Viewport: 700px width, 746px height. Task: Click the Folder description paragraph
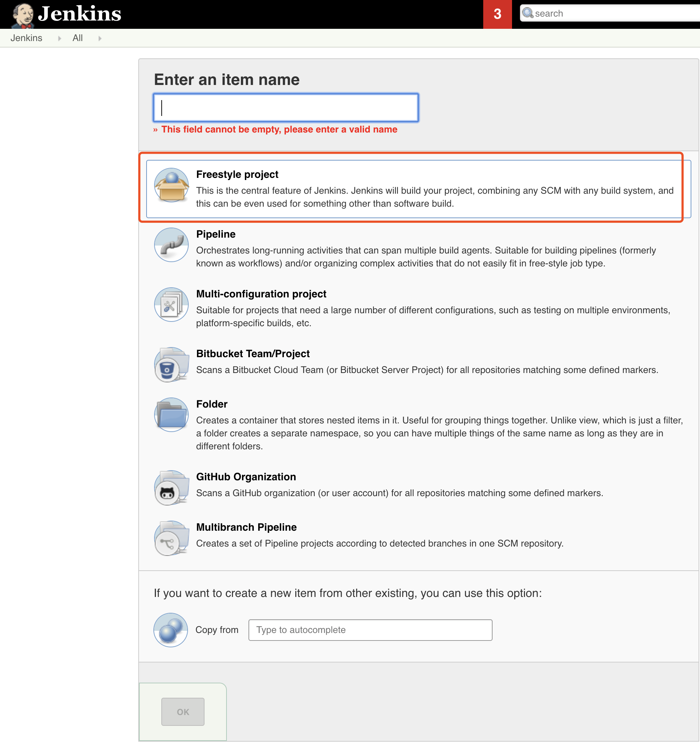pos(440,433)
